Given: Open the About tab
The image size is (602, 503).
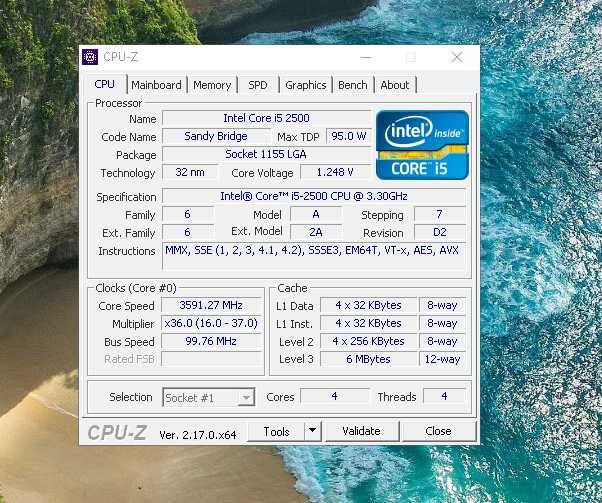Looking at the screenshot, I should [x=395, y=85].
